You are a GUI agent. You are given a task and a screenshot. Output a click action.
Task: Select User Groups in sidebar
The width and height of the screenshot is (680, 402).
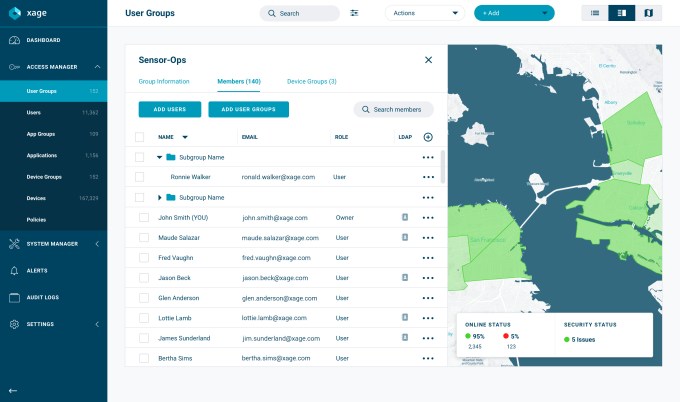point(53,91)
